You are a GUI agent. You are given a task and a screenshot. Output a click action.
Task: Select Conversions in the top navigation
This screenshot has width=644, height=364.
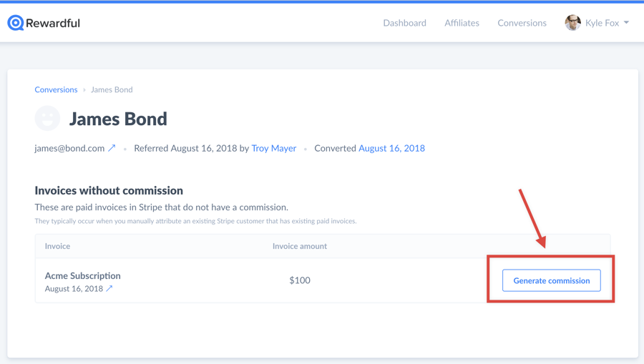point(522,23)
